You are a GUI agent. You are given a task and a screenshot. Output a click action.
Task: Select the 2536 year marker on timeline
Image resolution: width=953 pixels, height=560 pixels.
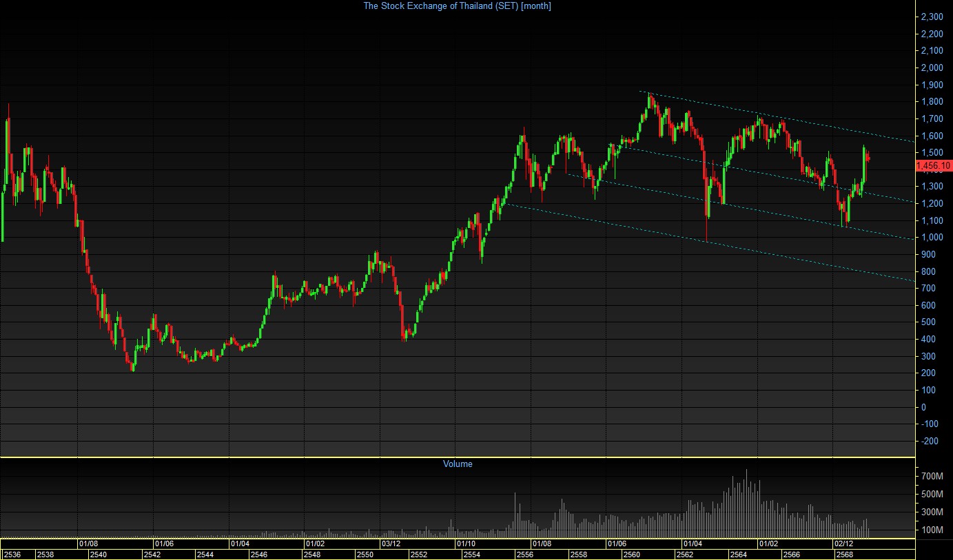[13, 554]
